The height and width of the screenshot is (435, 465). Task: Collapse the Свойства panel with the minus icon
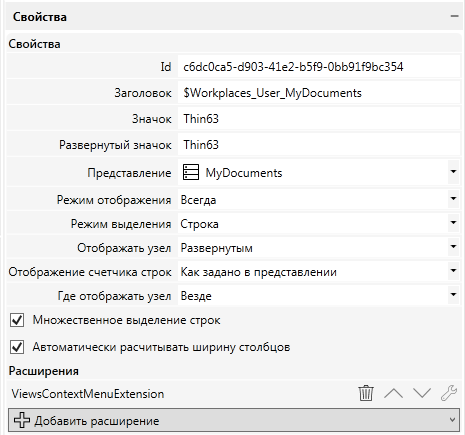(454, 16)
